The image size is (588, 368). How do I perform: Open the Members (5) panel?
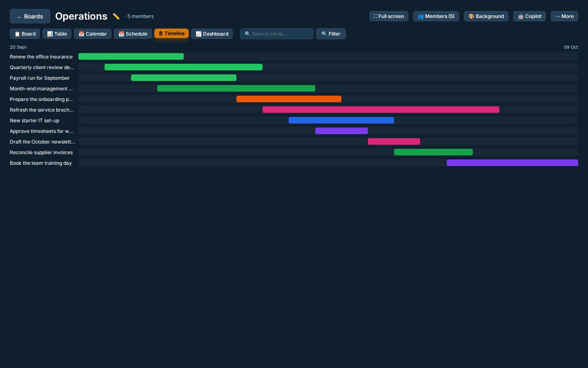point(436,16)
